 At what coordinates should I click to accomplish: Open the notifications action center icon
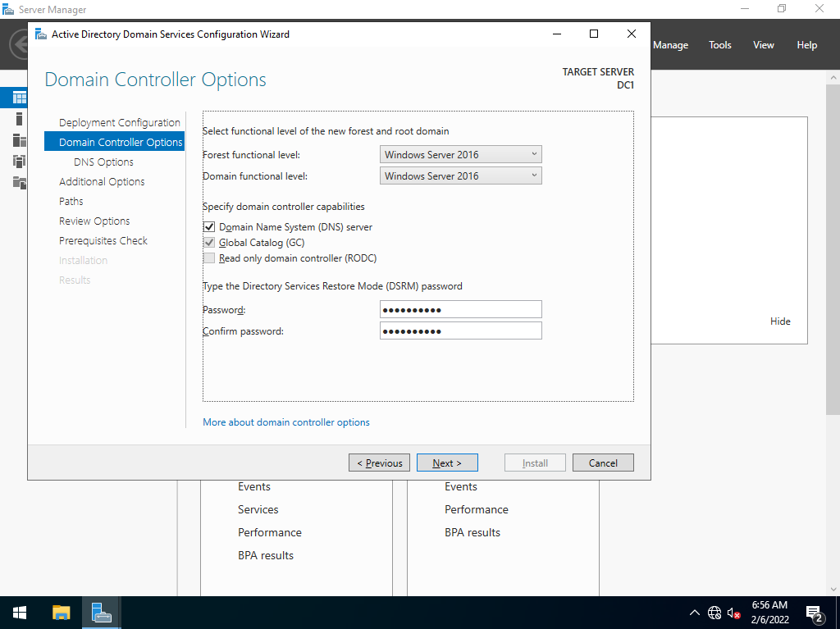coord(815,613)
